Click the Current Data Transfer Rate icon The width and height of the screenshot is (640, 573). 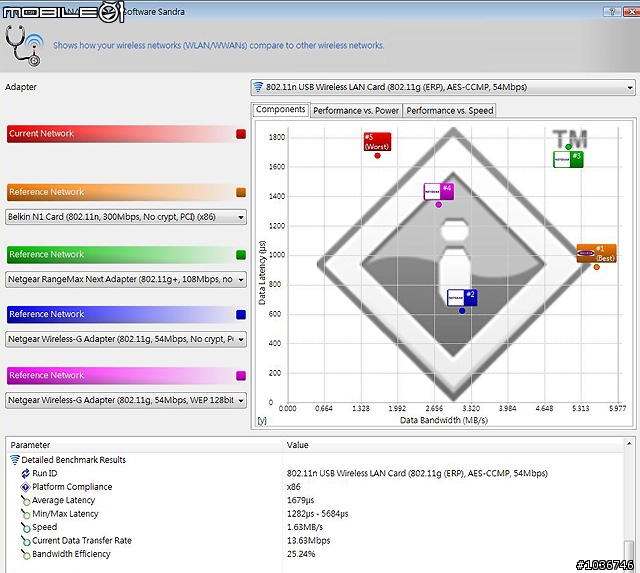point(25,541)
